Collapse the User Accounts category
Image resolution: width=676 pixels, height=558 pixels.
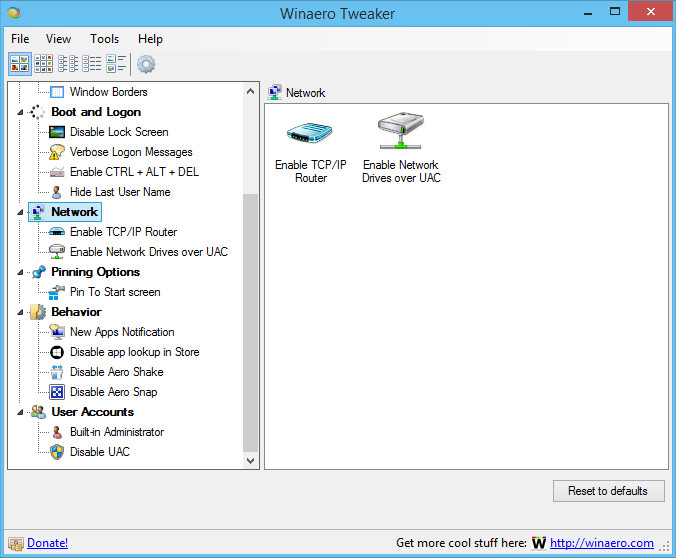pos(20,413)
